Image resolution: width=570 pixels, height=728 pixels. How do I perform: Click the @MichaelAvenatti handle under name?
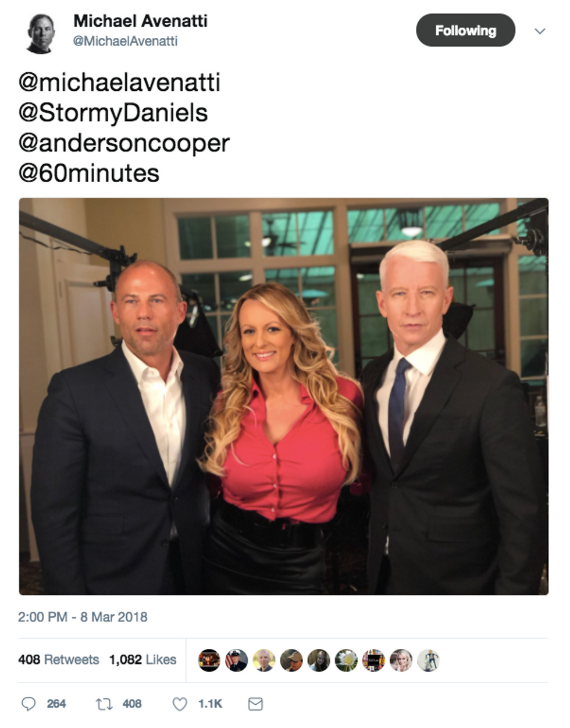click(x=125, y=41)
